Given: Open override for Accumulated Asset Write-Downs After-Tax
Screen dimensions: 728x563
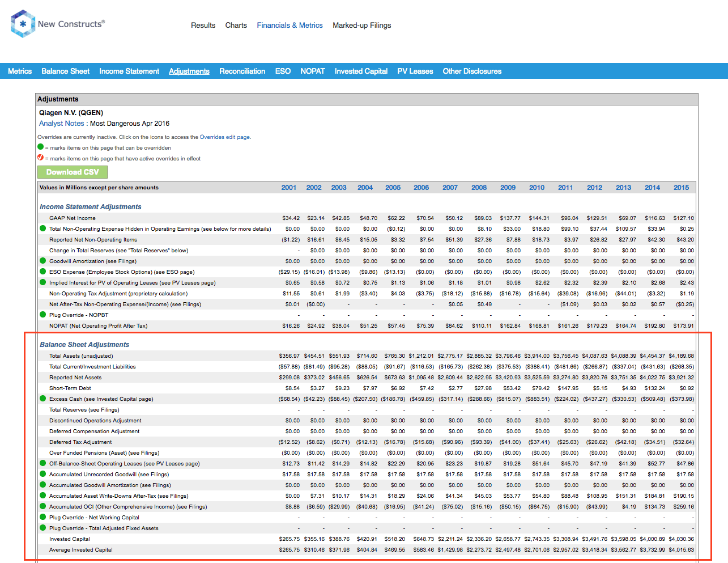Looking at the screenshot, I should [x=42, y=496].
